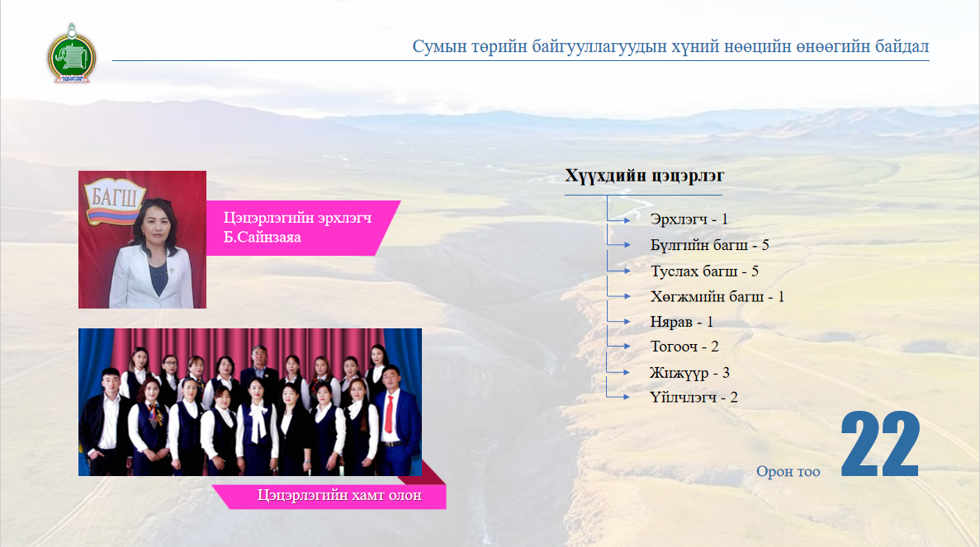This screenshot has width=980, height=547.
Task: Click the slide title 'Сумын төрийн байгууллагуудын хүний нөөцийн өнөөгийн байдал'
Action: click(670, 46)
